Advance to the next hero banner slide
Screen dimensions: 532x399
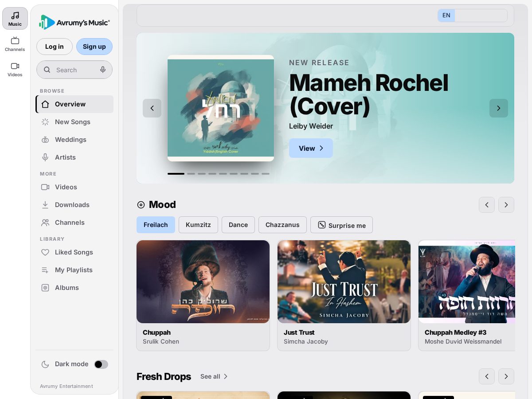pos(499,108)
